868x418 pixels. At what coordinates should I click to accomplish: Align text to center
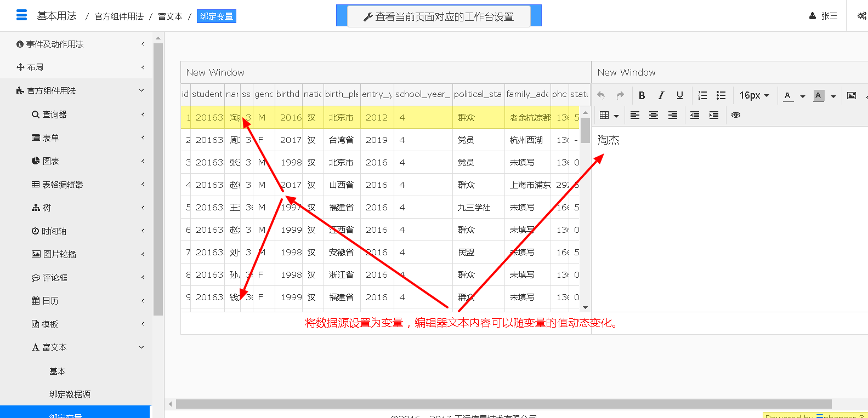click(654, 115)
